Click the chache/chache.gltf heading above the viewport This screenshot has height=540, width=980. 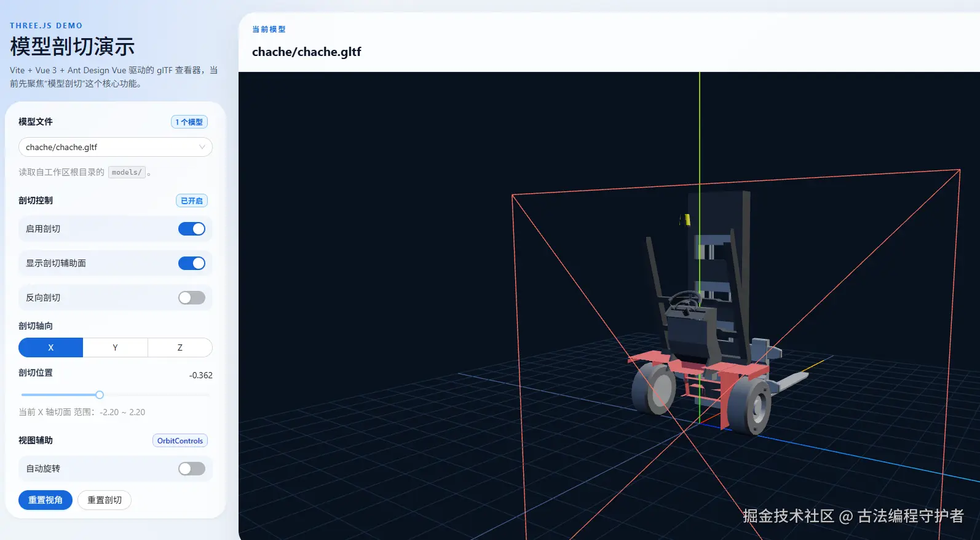(306, 52)
